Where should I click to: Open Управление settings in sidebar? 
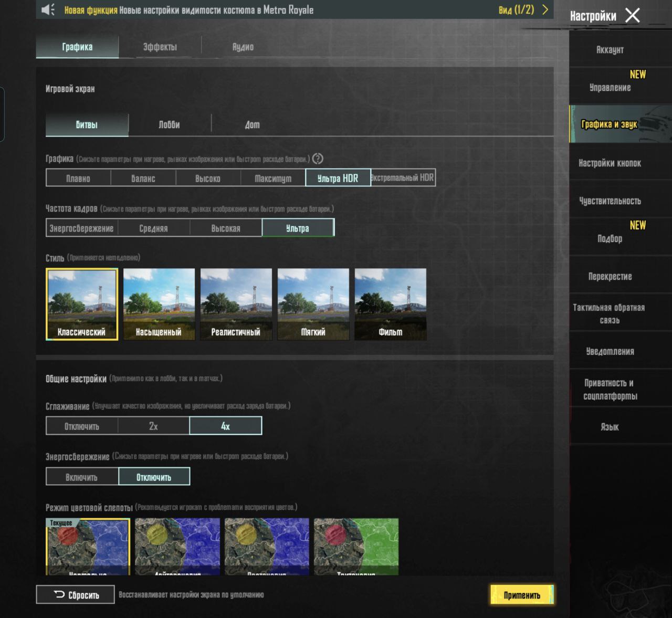click(610, 87)
